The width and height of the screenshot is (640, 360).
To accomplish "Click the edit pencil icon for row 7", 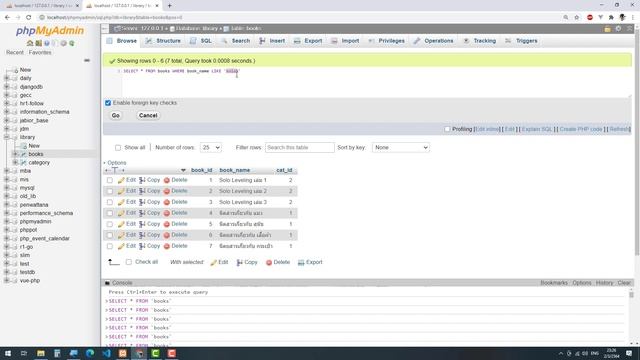I will 121,246.
